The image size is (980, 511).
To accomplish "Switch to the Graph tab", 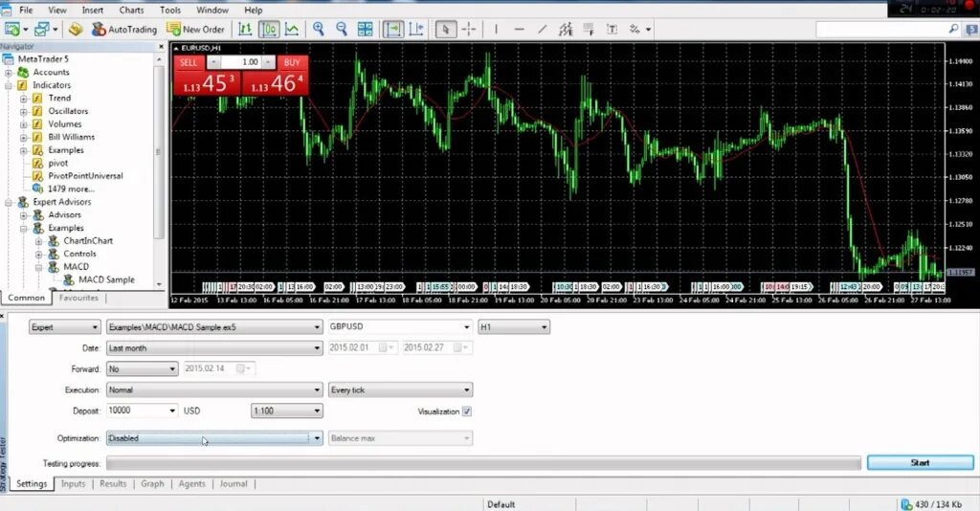I will 152,483.
